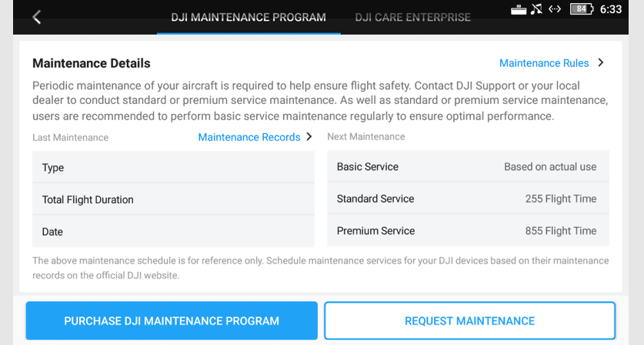Click the Total Flight Duration row

173,199
